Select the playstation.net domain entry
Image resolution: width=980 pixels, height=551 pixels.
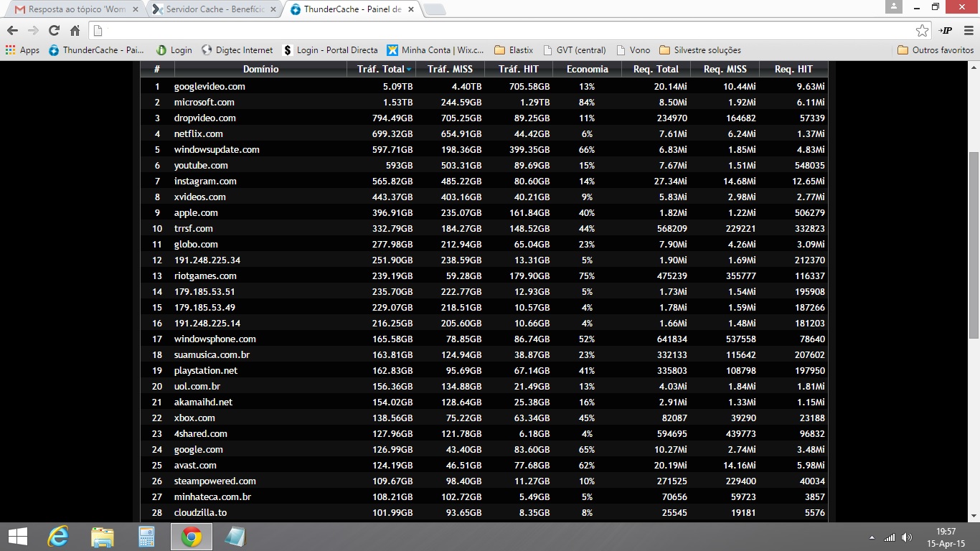point(206,371)
